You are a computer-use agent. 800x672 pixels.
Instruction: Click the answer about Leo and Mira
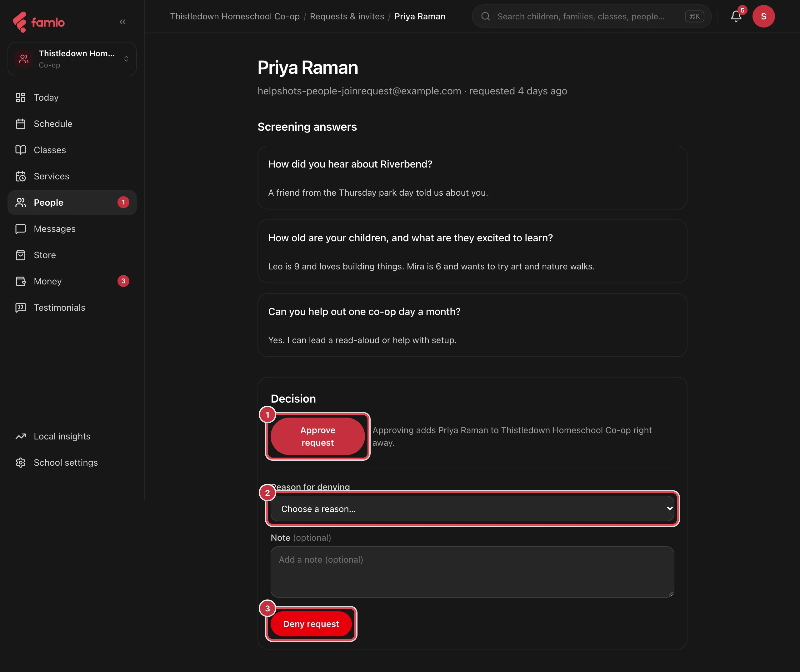[x=431, y=267]
